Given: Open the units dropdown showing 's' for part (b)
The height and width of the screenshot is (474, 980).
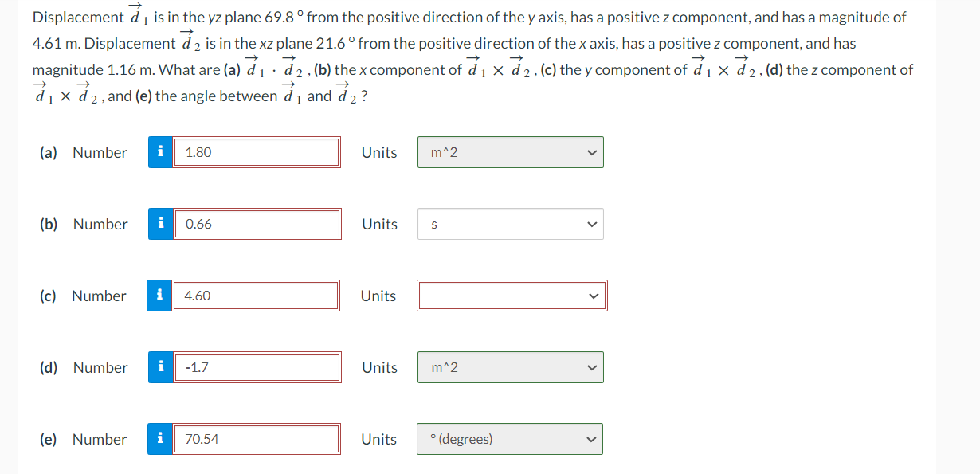Looking at the screenshot, I should pos(510,224).
